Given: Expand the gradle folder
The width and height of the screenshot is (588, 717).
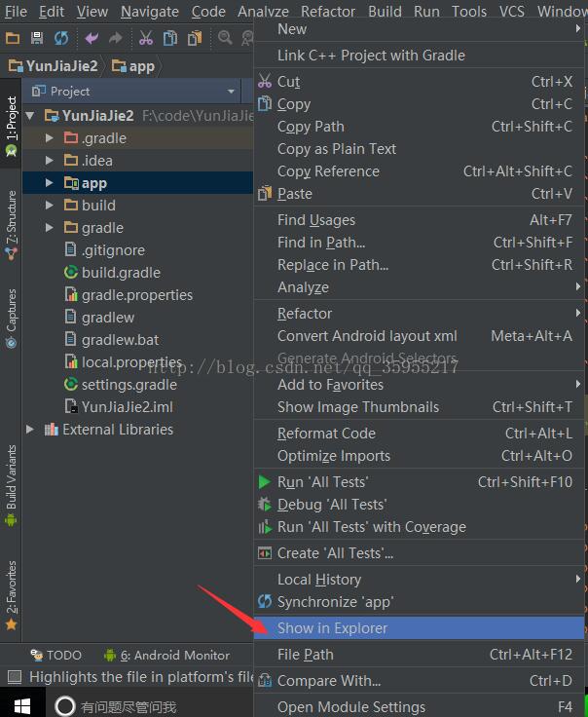Looking at the screenshot, I should pos(50,228).
